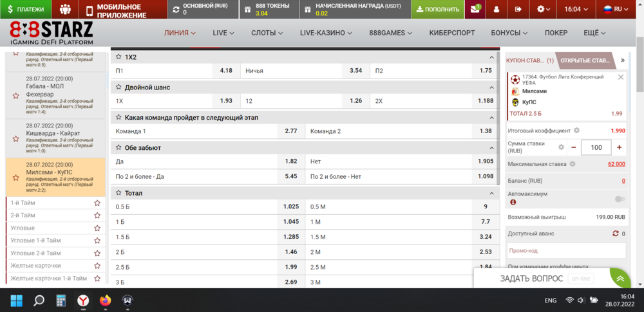
Task: Open the messages envelope icon
Action: (475, 9)
